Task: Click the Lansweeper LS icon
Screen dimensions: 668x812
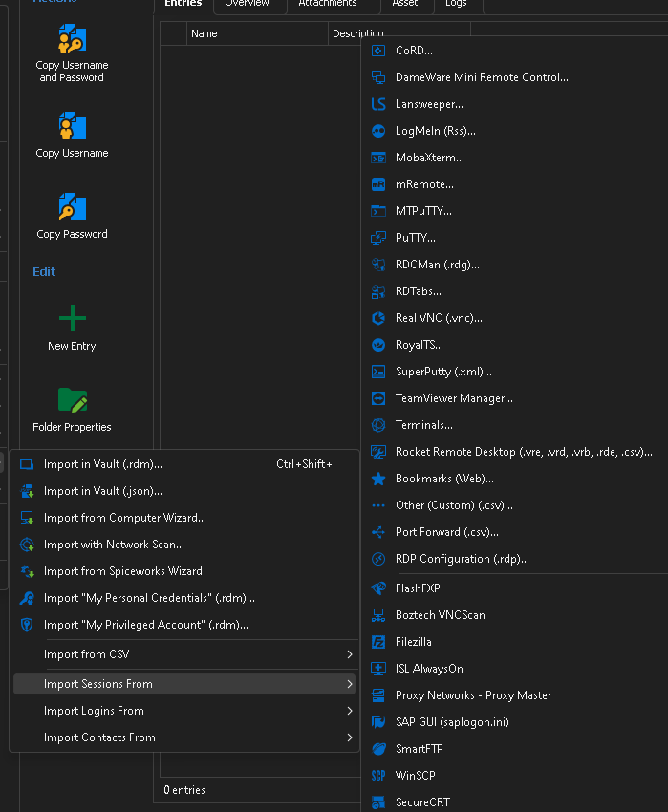Action: tap(378, 104)
